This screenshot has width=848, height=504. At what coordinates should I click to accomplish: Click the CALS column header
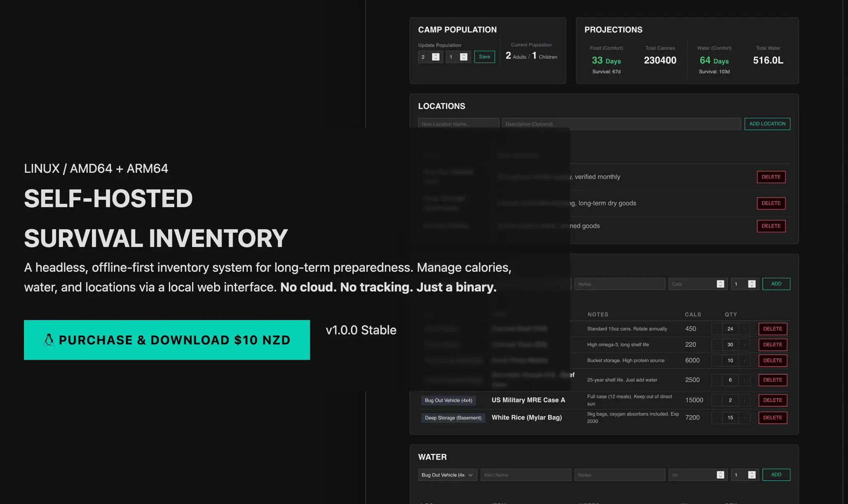(693, 314)
